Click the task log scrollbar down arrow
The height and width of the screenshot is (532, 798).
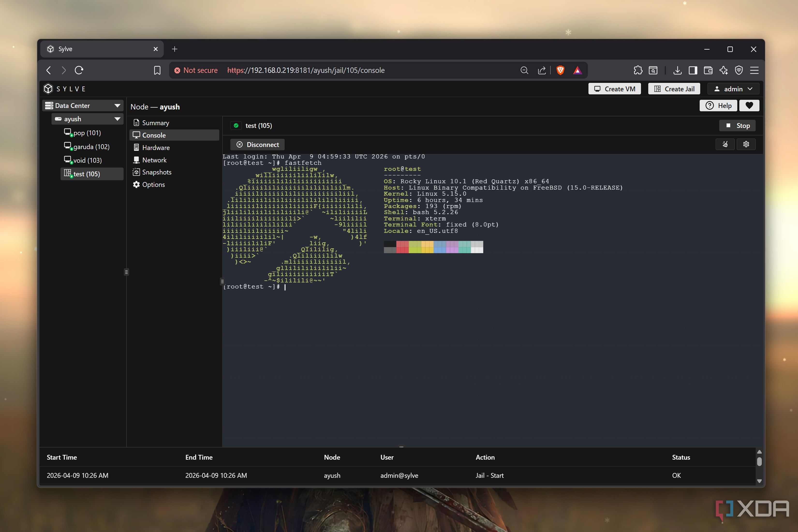coord(759,481)
